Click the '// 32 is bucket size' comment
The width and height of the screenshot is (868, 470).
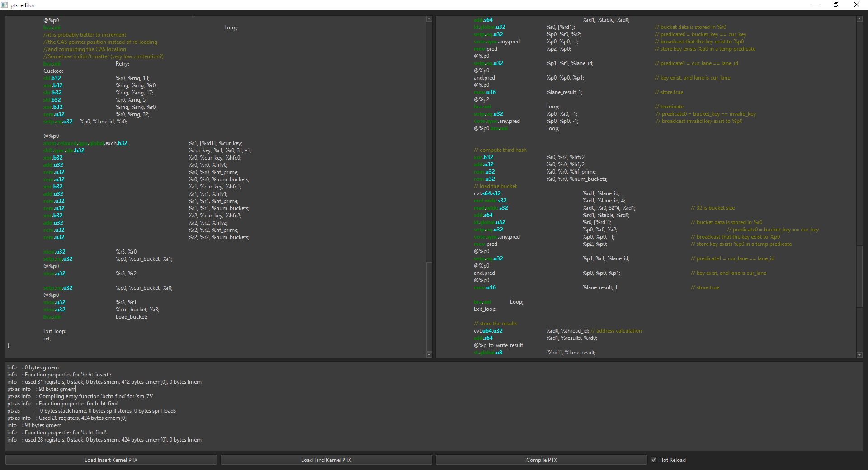712,208
